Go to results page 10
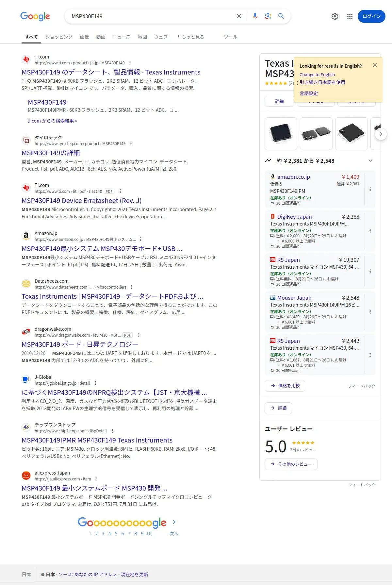 [149, 533]
